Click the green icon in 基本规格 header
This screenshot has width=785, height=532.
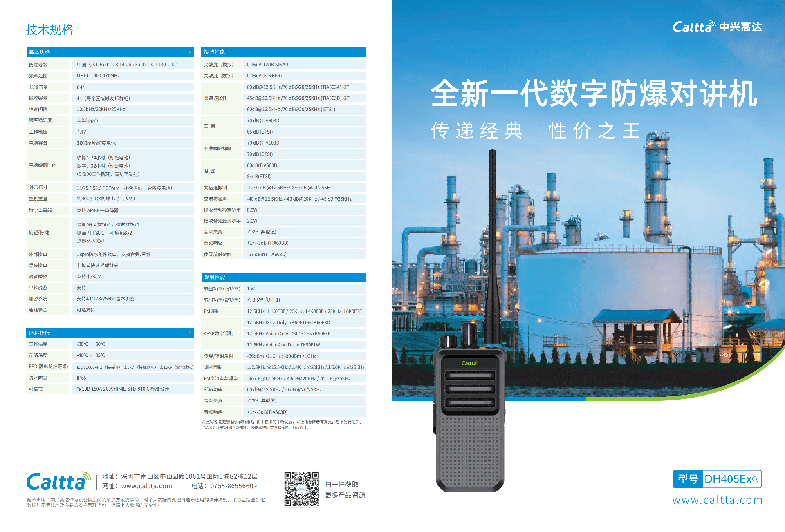189,52
